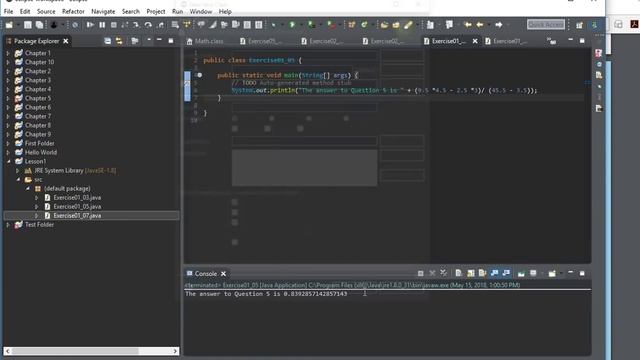Click the Search pencil icon in toolbar
This screenshot has height=360, width=640.
[408, 25]
